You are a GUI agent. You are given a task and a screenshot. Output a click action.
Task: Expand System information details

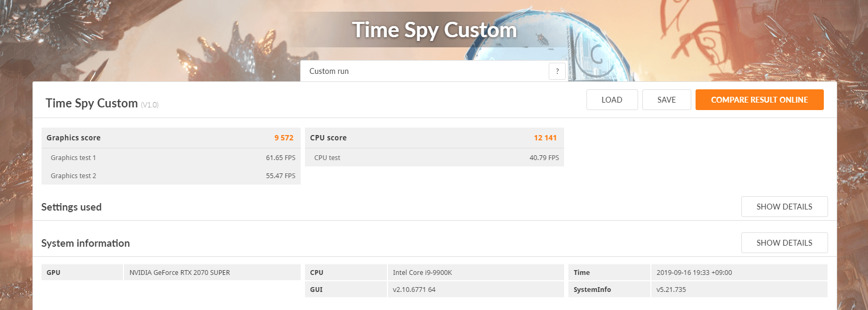[784, 243]
